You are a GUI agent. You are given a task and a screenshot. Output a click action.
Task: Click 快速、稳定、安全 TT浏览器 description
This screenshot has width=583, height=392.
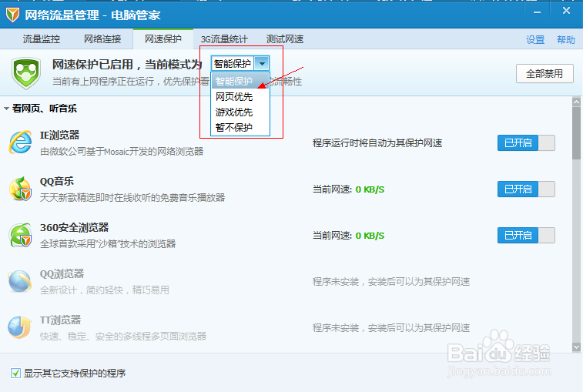(x=123, y=336)
